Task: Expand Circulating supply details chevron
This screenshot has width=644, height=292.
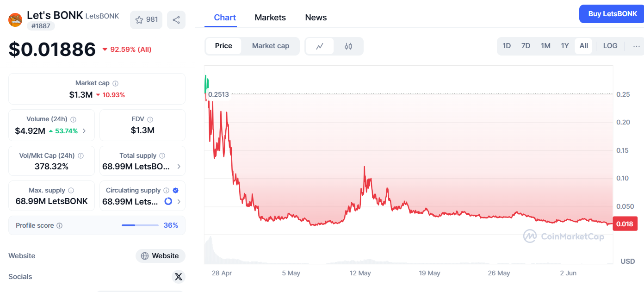Action: [179, 201]
